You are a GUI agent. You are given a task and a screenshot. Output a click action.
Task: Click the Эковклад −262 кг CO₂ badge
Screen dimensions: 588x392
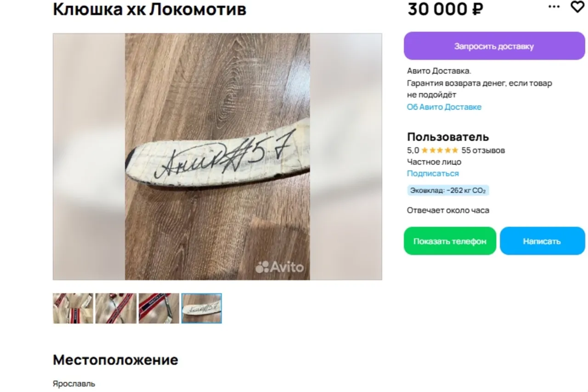point(448,190)
